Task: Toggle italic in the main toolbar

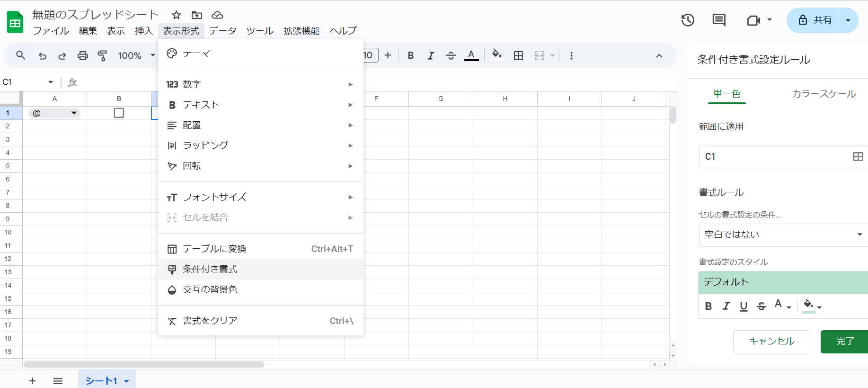Action: pos(431,55)
